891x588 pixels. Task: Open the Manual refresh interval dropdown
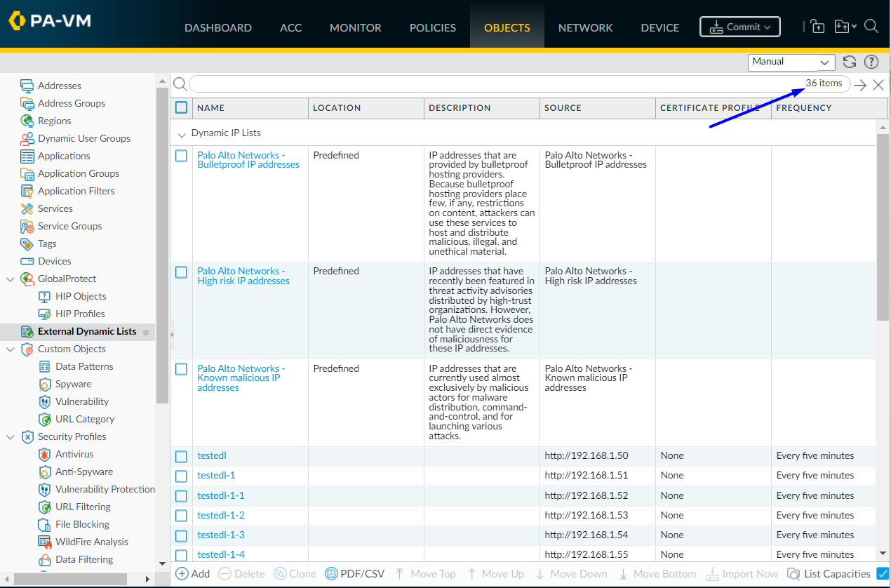coord(791,62)
